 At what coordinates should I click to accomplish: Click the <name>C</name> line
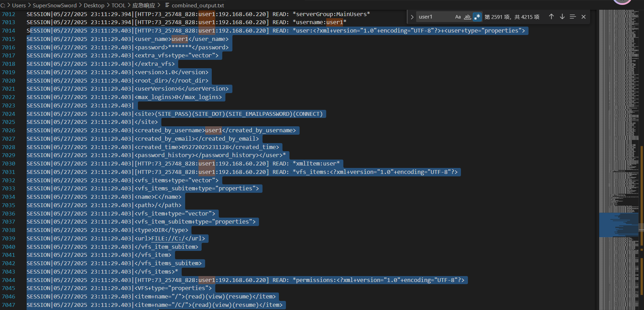[158, 197]
